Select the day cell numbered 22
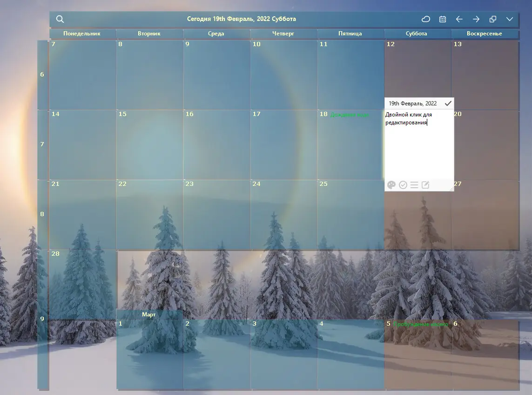 pos(149,215)
